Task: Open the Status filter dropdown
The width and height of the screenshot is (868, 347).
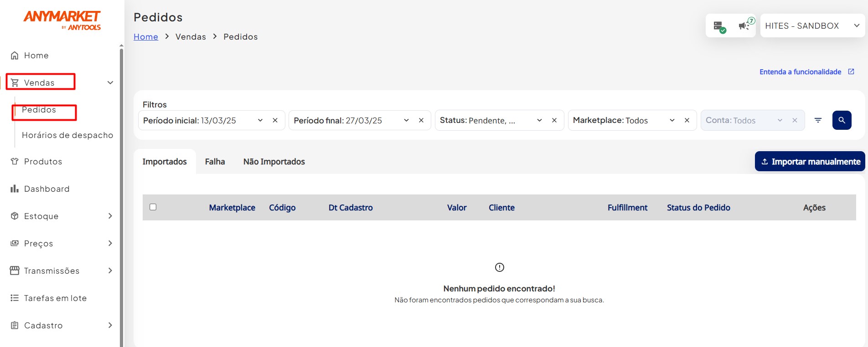Action: 539,120
